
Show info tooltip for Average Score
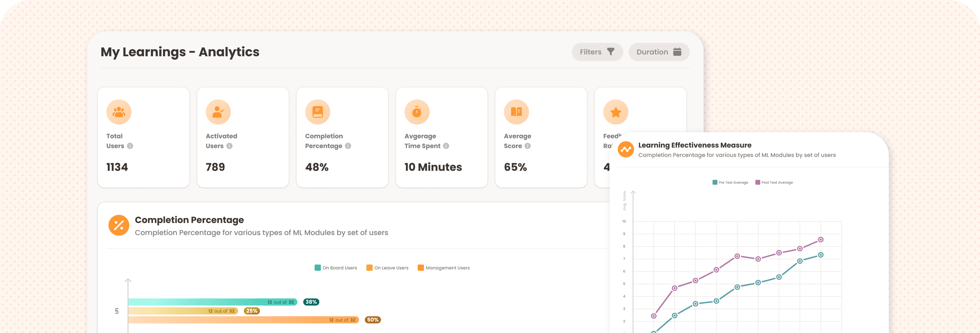[528, 146]
